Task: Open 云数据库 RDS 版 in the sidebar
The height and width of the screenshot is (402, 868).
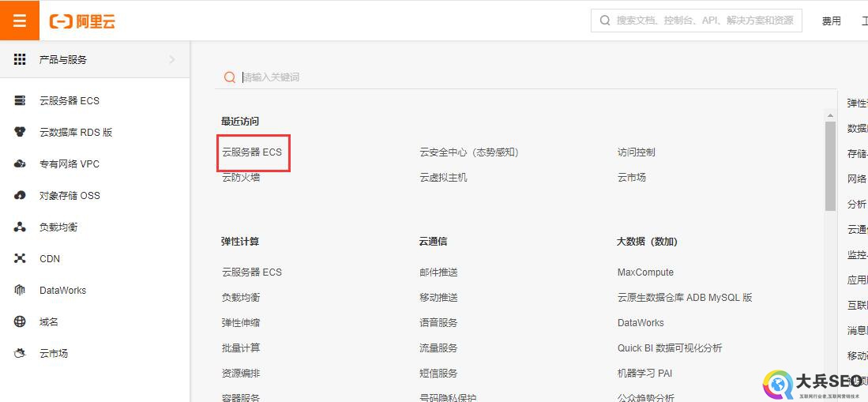Action: 76,133
